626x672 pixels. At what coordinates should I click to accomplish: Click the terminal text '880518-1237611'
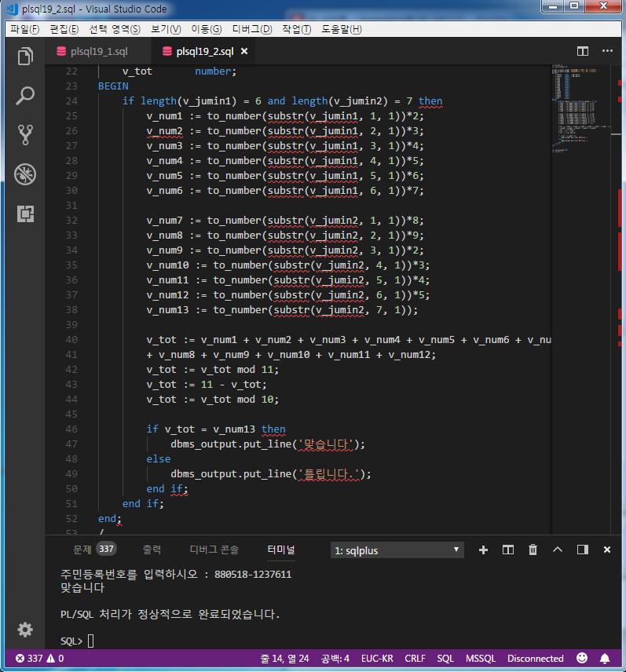(253, 575)
